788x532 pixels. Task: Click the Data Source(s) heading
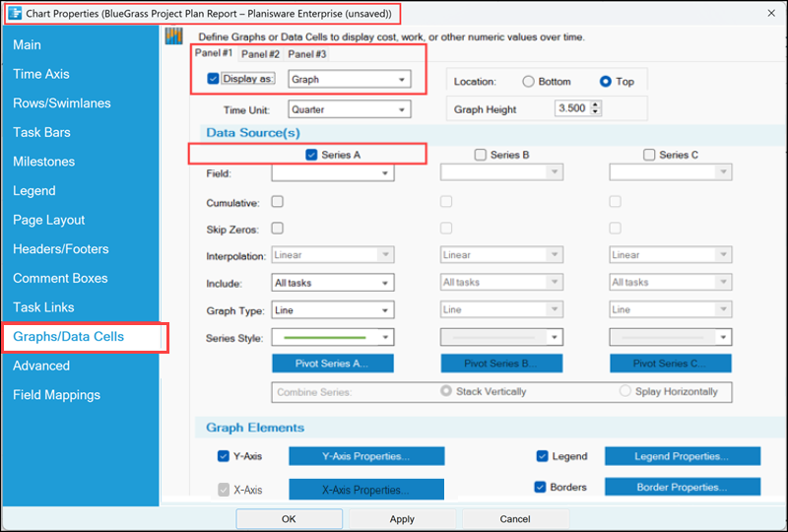click(x=253, y=133)
